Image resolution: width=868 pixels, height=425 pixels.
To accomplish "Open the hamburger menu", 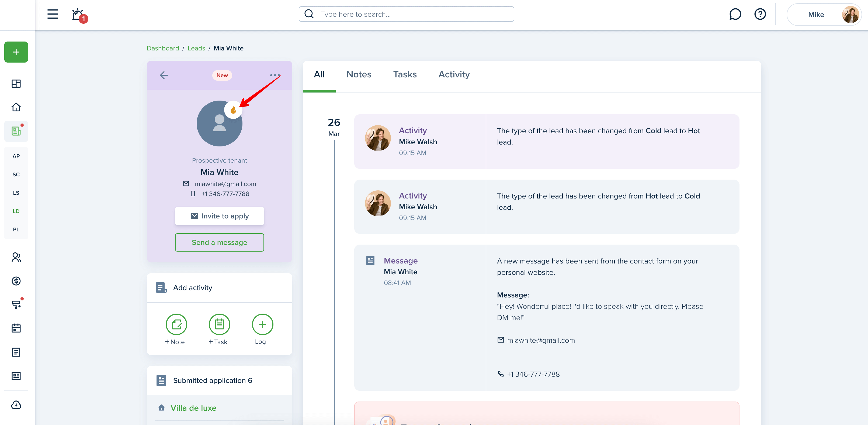I will 53,14.
